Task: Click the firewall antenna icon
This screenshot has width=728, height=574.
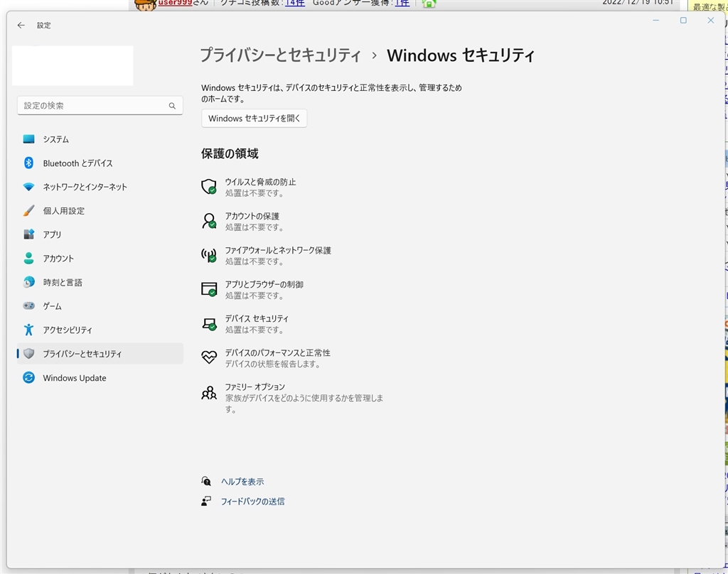Action: [209, 255]
